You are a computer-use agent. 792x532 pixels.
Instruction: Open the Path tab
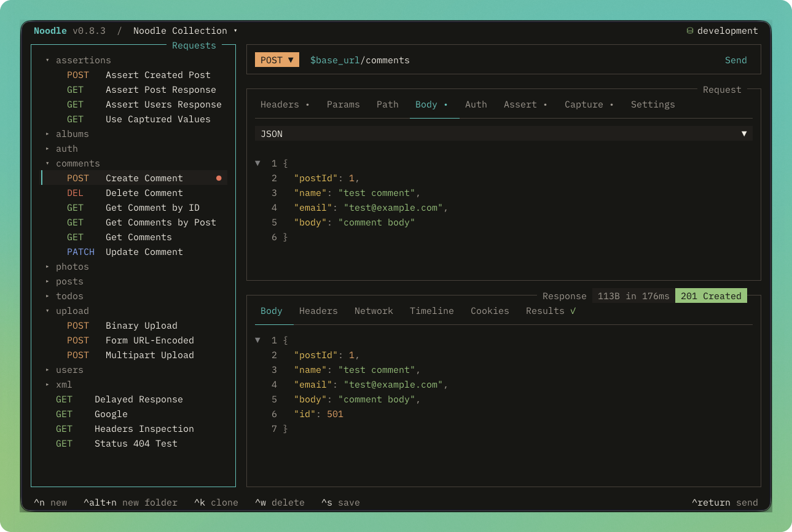pyautogui.click(x=388, y=104)
